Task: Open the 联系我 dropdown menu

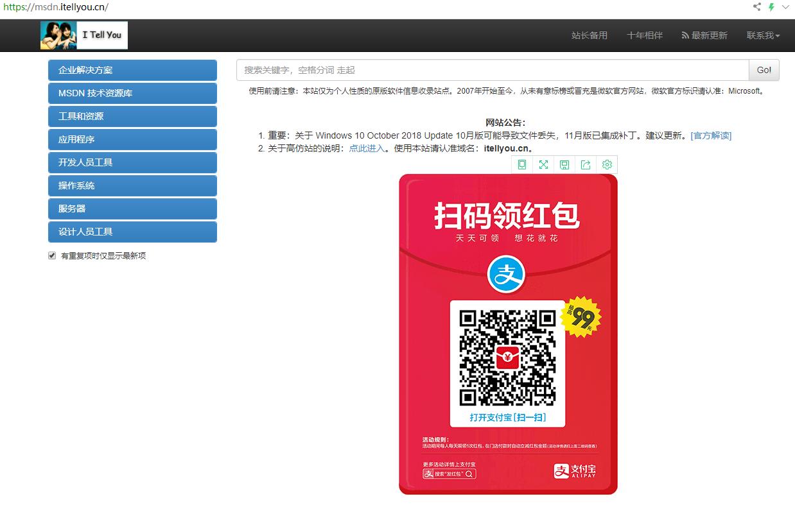Action: coord(762,35)
